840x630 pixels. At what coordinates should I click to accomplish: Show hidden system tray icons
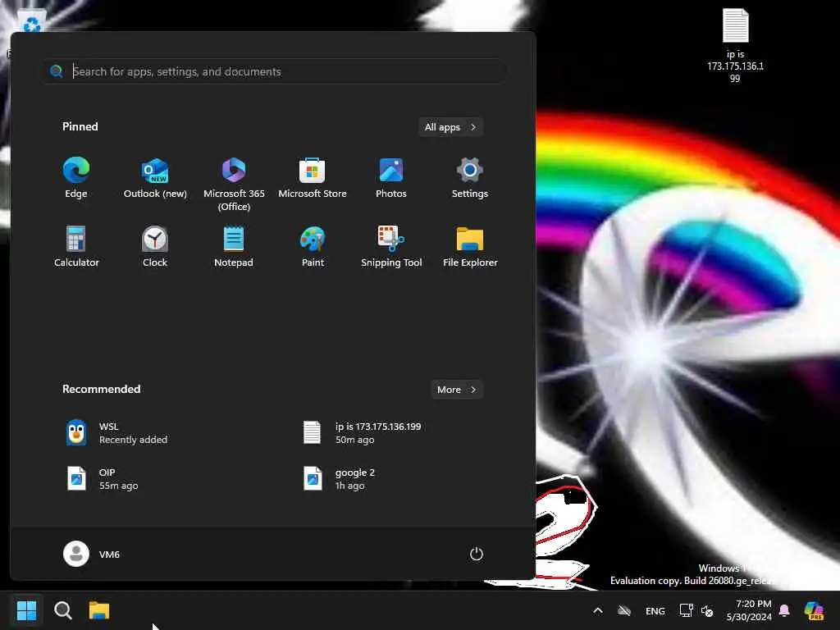tap(598, 610)
